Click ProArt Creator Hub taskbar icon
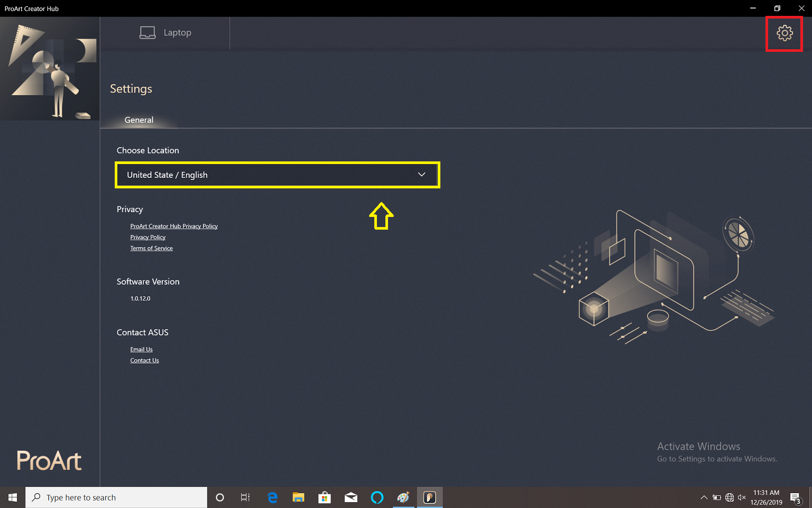 [430, 497]
